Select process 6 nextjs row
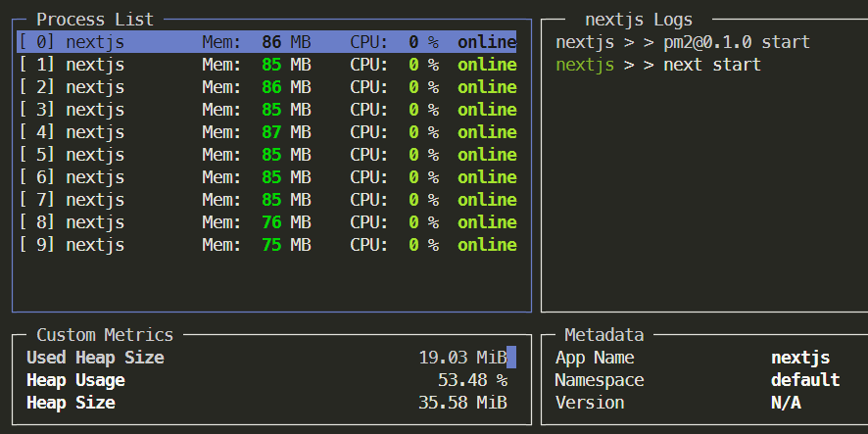This screenshot has width=868, height=434. (266, 177)
